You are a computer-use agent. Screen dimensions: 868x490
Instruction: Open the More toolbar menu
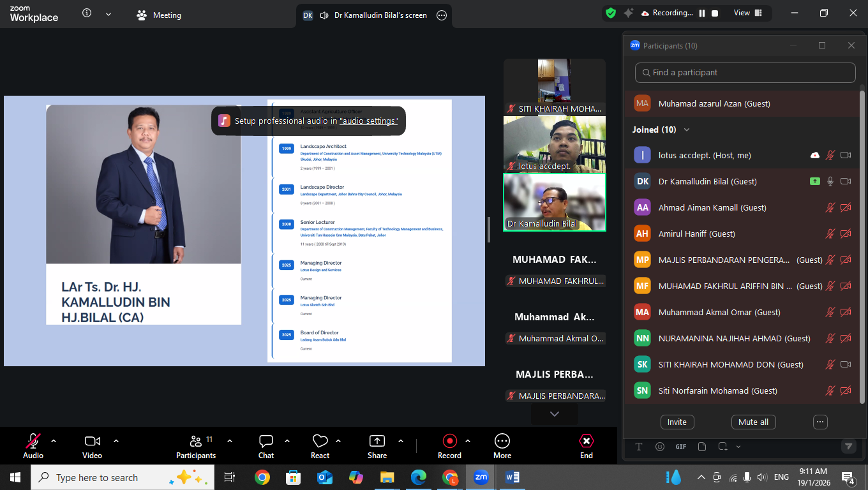pos(502,445)
